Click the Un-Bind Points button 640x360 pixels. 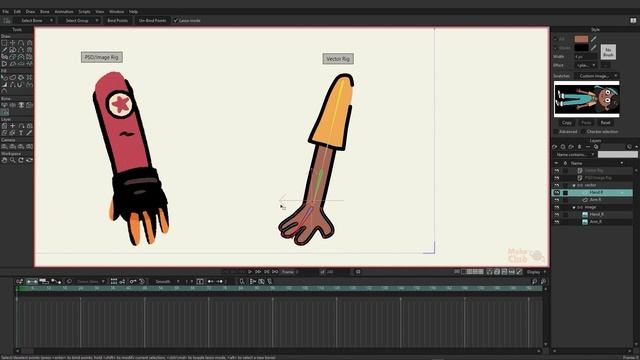tap(152, 20)
